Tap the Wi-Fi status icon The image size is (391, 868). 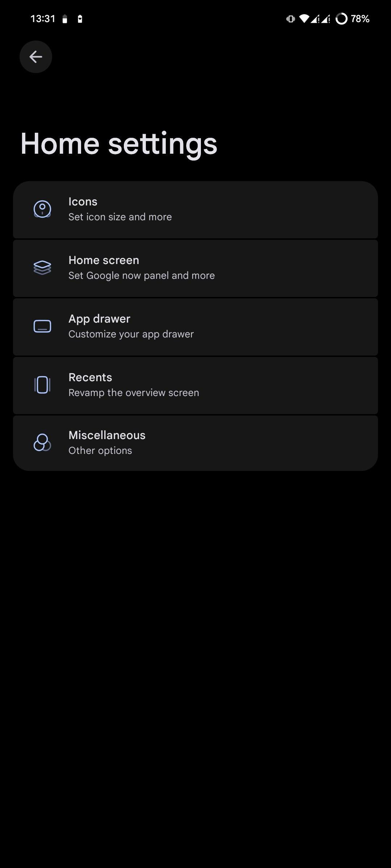click(304, 18)
